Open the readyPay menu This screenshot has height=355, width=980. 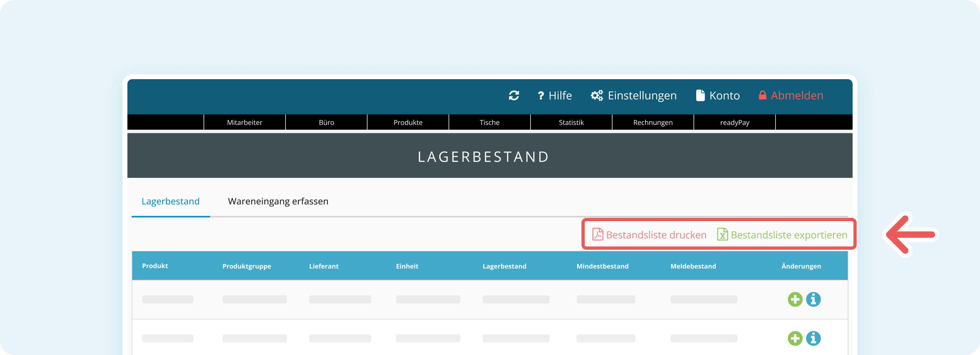click(x=735, y=122)
